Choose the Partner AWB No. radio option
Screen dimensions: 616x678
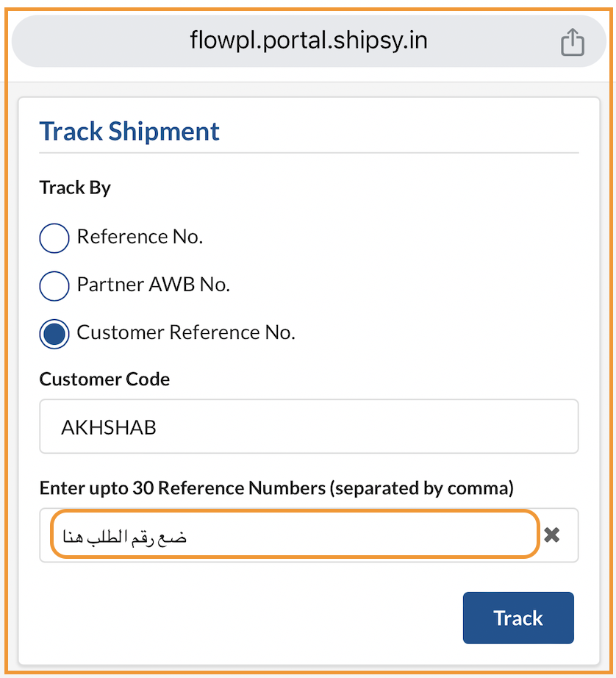54,285
